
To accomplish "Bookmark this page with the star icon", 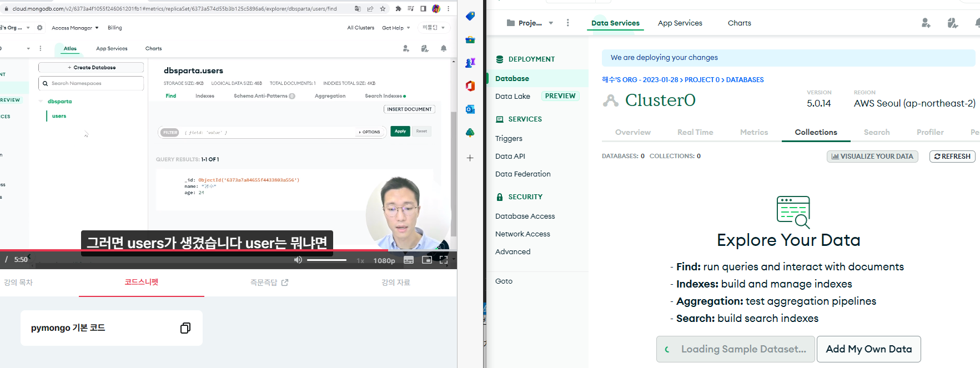I will (383, 9).
